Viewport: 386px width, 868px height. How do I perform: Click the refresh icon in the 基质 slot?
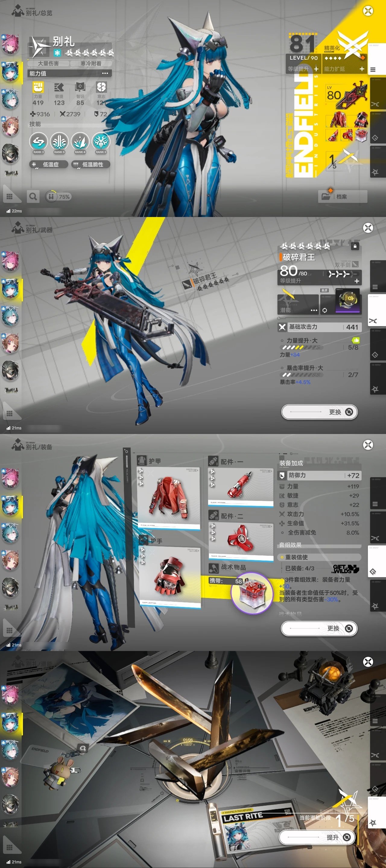pos(324,310)
